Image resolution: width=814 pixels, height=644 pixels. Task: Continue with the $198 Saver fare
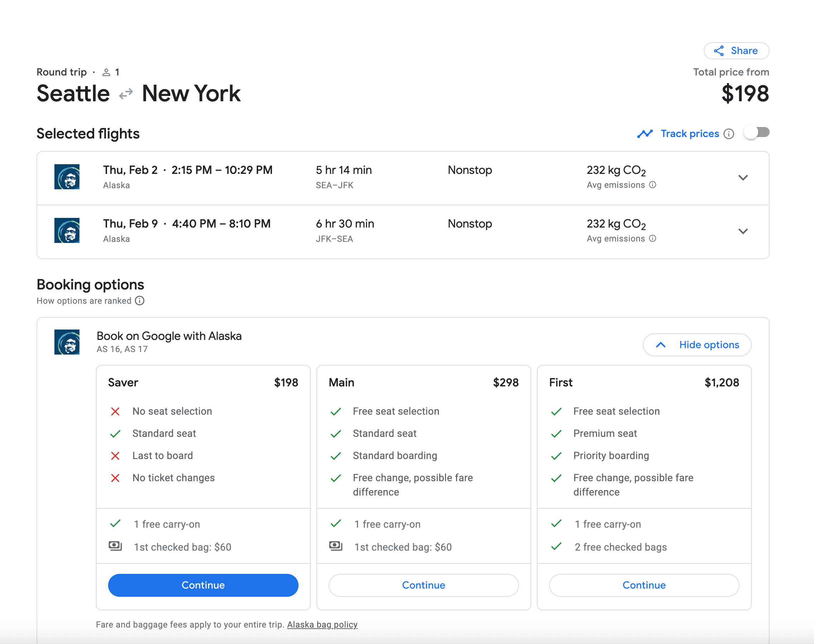(x=203, y=585)
